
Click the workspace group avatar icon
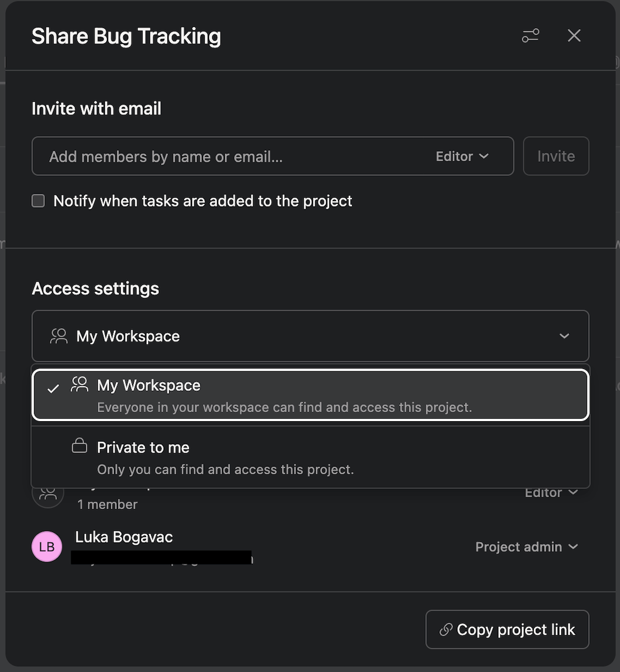pyautogui.click(x=48, y=493)
